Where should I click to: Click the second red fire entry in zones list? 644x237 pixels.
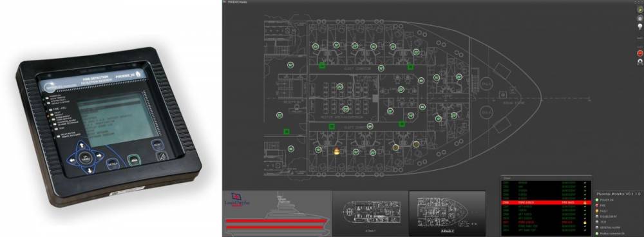click(546, 222)
